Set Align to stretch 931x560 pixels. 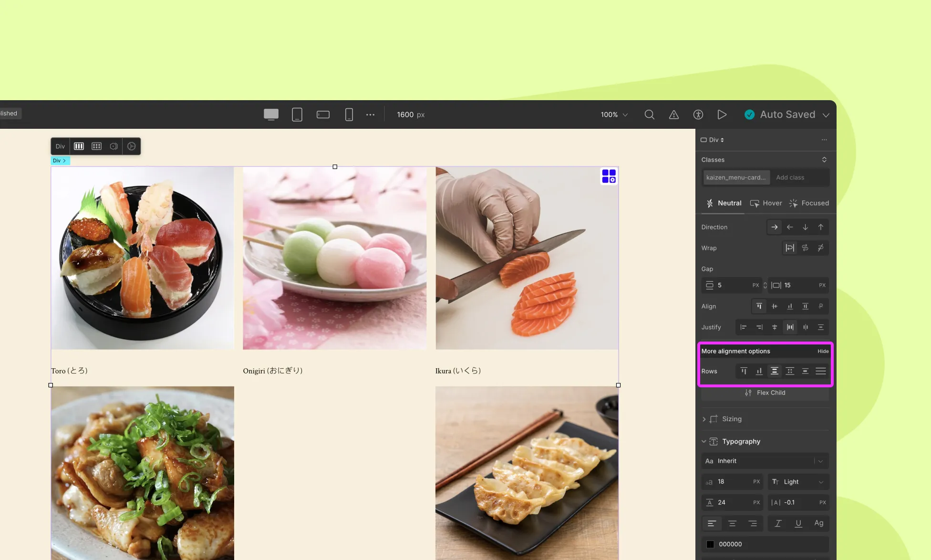(x=805, y=306)
